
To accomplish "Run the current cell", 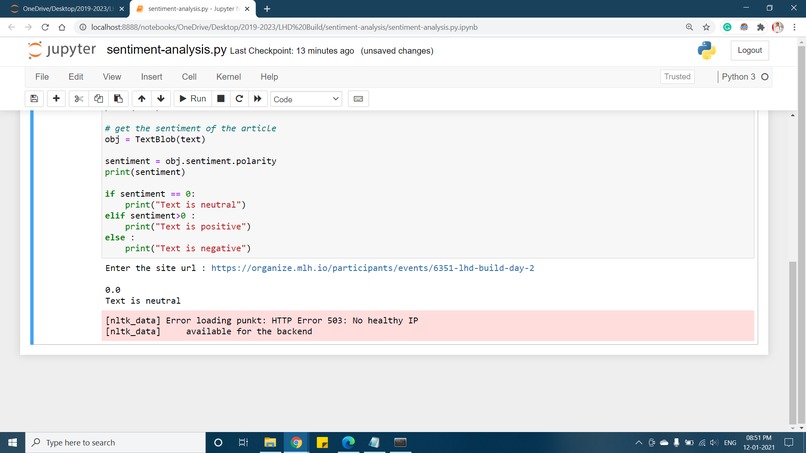I will pos(192,99).
